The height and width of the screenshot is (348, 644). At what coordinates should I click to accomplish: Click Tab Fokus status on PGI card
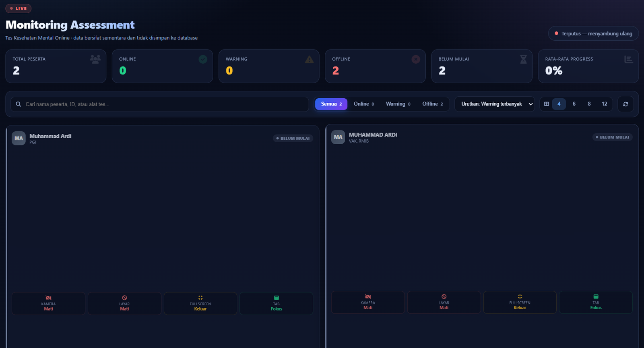tap(277, 304)
